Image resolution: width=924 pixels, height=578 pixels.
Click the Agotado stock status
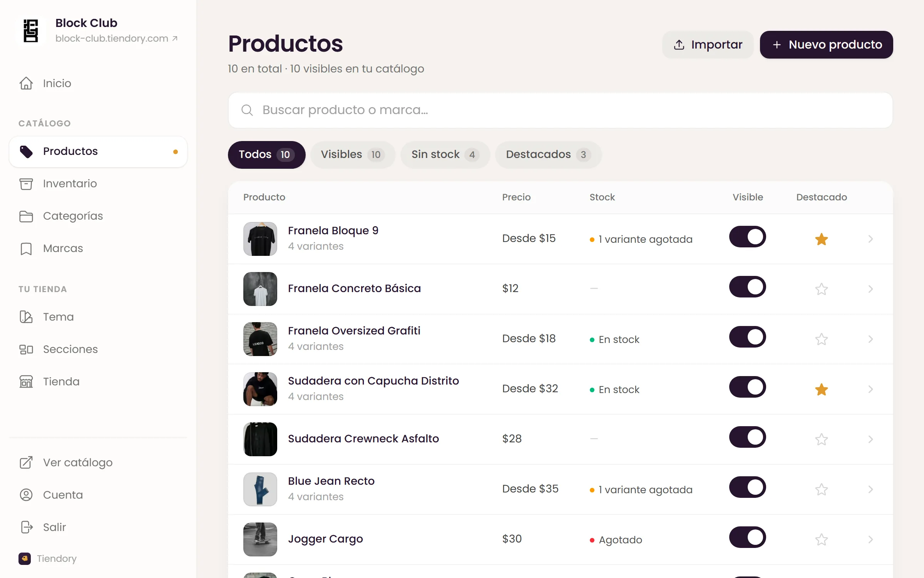[616, 540]
